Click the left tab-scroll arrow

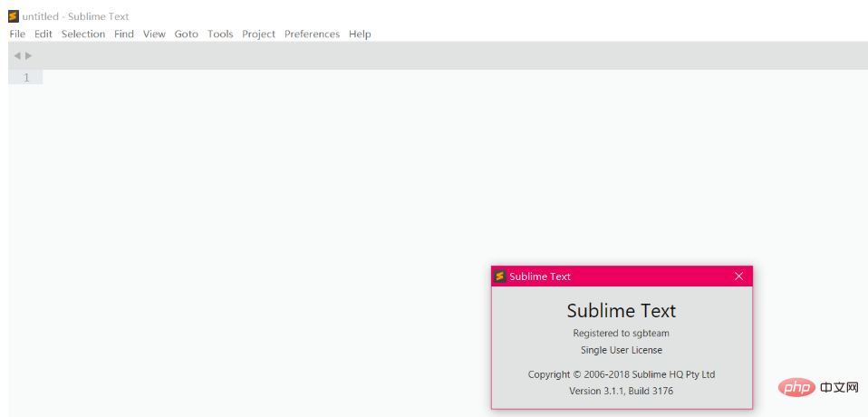[16, 55]
